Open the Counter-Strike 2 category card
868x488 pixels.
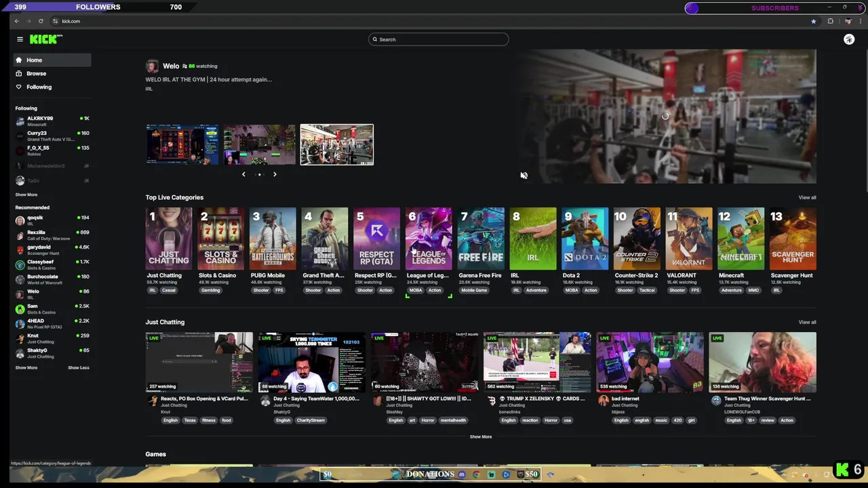(637, 239)
